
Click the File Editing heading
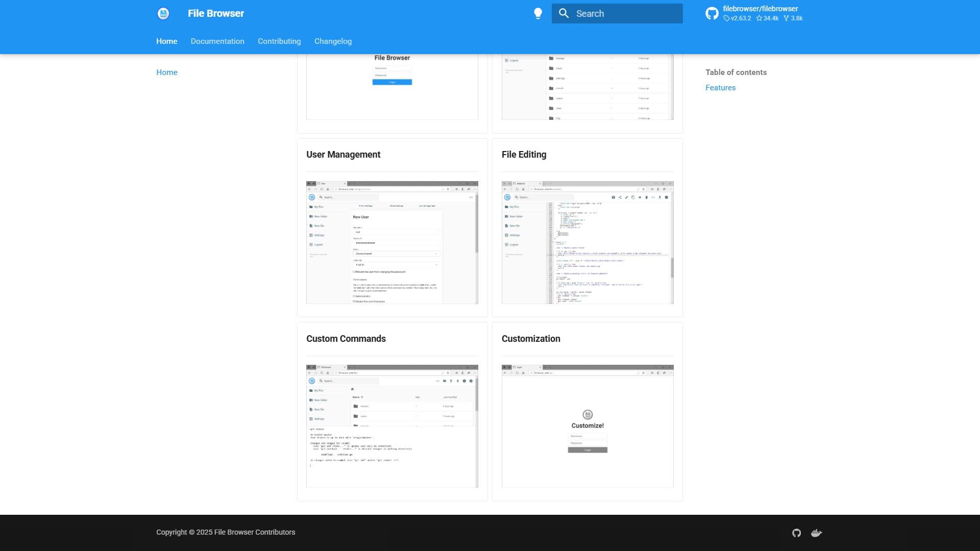pos(524,155)
